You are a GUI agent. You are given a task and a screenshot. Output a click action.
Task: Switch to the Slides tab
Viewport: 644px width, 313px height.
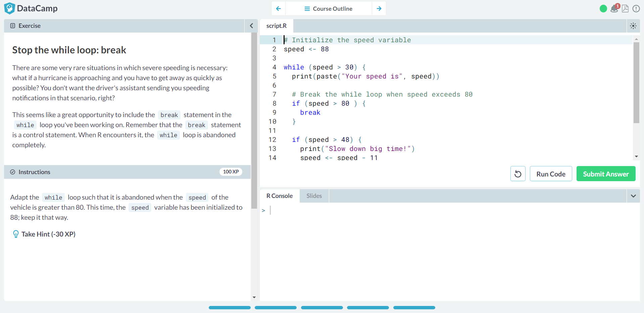point(314,196)
